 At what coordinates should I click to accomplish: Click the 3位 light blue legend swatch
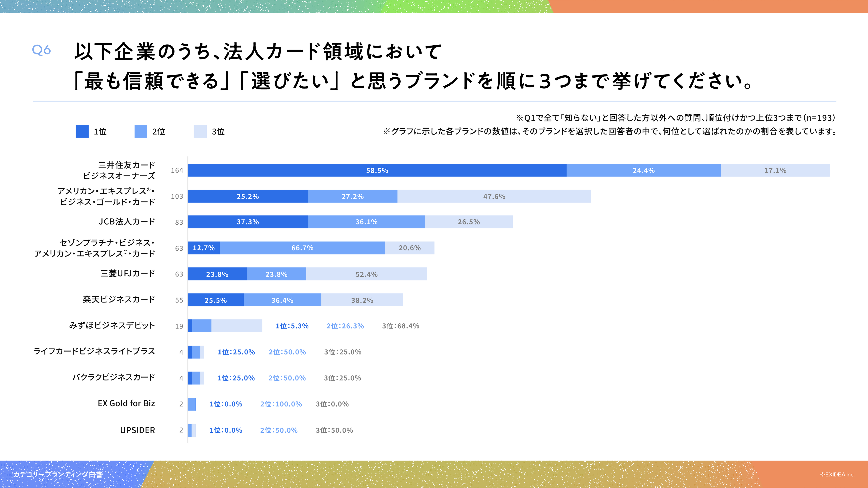coord(200,131)
